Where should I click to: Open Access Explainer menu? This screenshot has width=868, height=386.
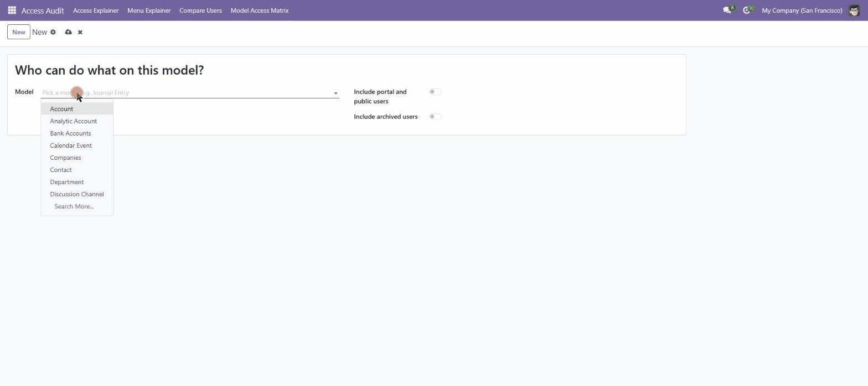96,11
